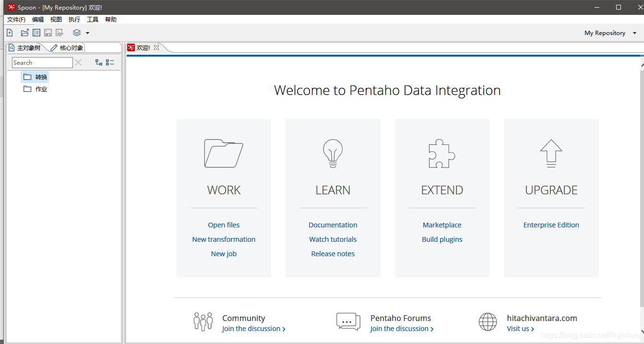Click the Save toolbar icon

[48, 33]
